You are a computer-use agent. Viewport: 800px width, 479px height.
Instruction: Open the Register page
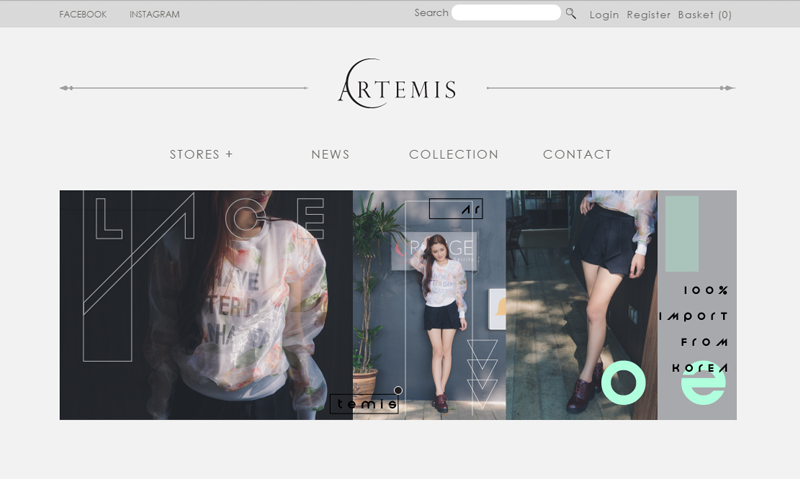pyautogui.click(x=648, y=15)
